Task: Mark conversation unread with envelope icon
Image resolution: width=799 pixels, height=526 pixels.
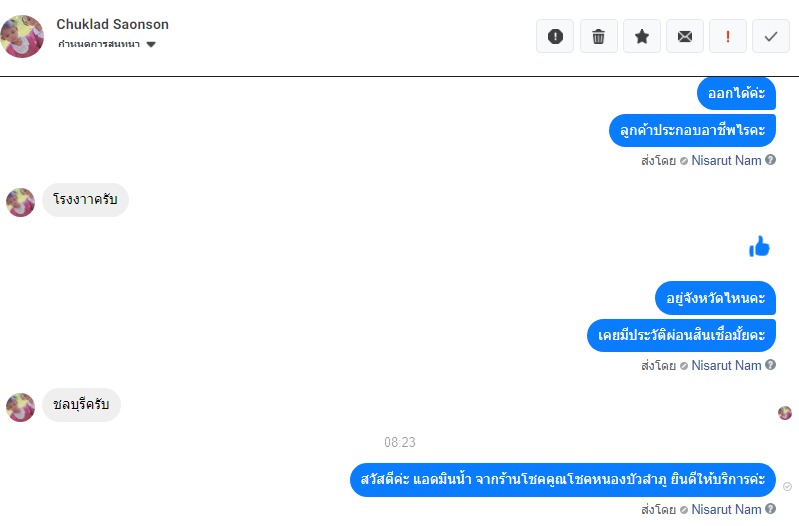Action: [x=685, y=36]
